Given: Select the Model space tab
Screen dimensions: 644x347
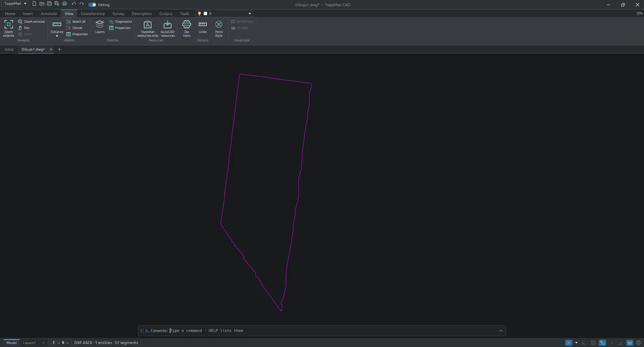Looking at the screenshot, I should pyautogui.click(x=11, y=342).
